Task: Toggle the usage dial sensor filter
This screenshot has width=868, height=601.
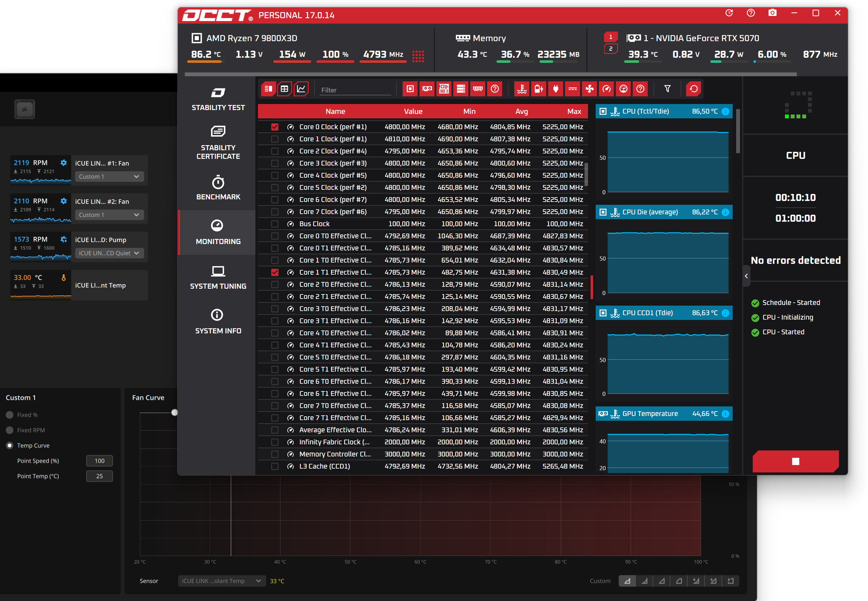Action: click(x=623, y=89)
